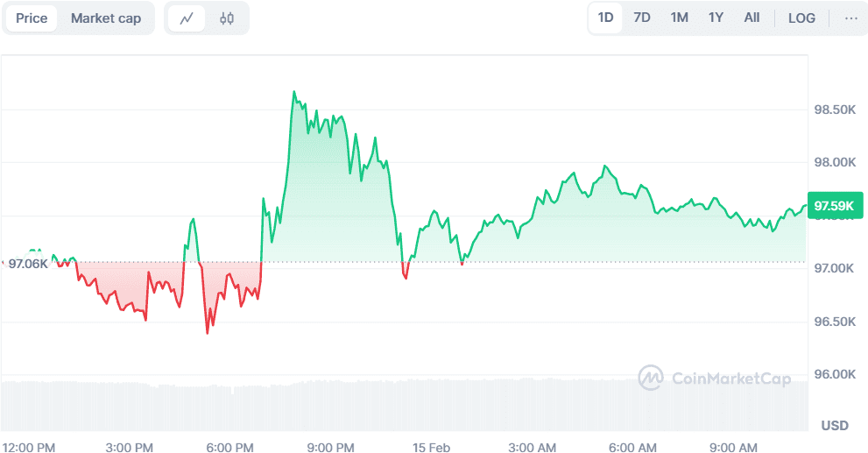The image size is (868, 453).
Task: Select the Price tab
Action: tap(32, 18)
